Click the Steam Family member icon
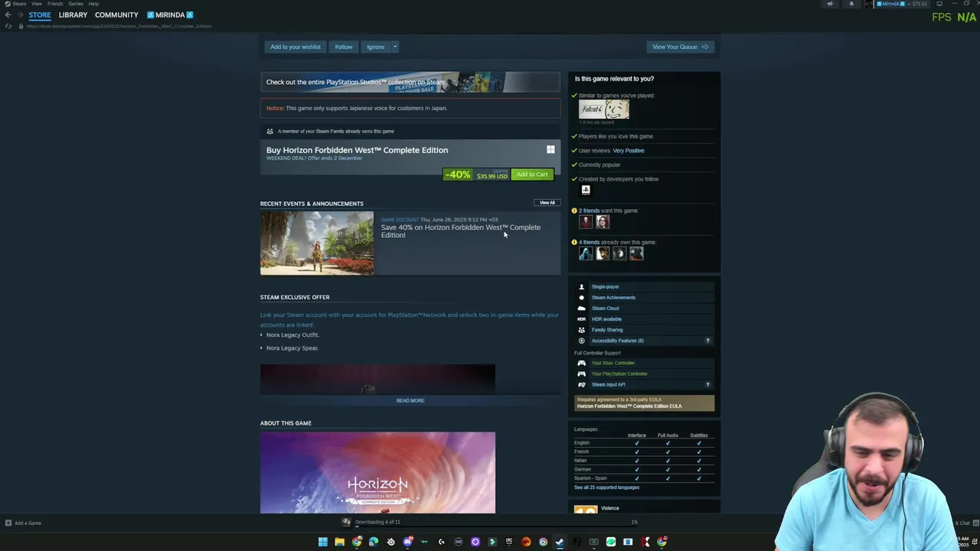The image size is (980, 551). (x=269, y=131)
